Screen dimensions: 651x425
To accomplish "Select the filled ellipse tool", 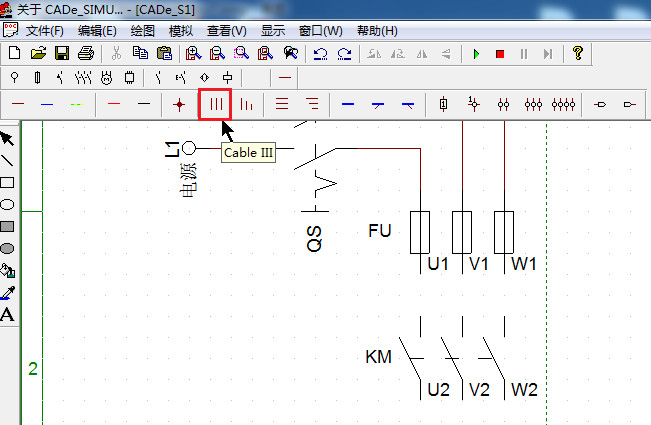I will (x=7, y=248).
